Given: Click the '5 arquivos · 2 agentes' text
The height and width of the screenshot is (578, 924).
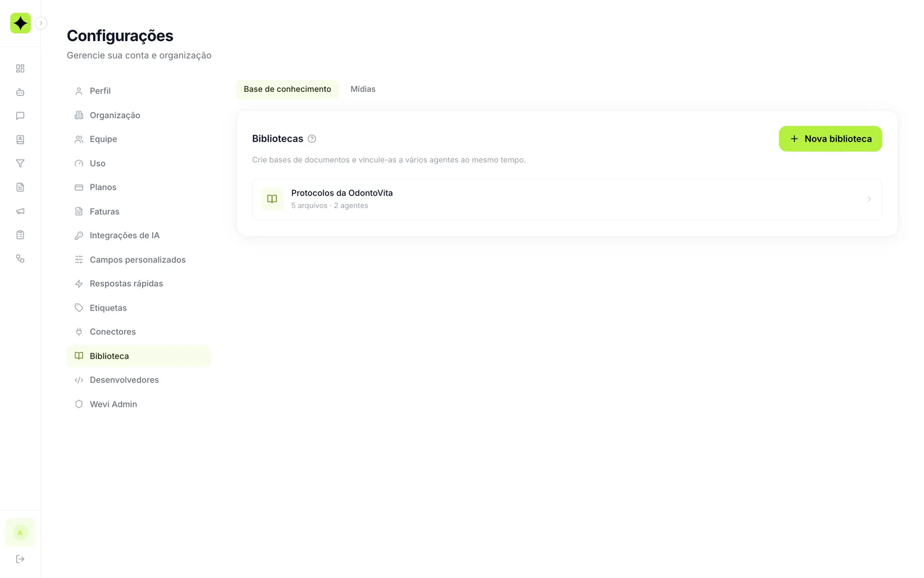Looking at the screenshot, I should coord(330,206).
